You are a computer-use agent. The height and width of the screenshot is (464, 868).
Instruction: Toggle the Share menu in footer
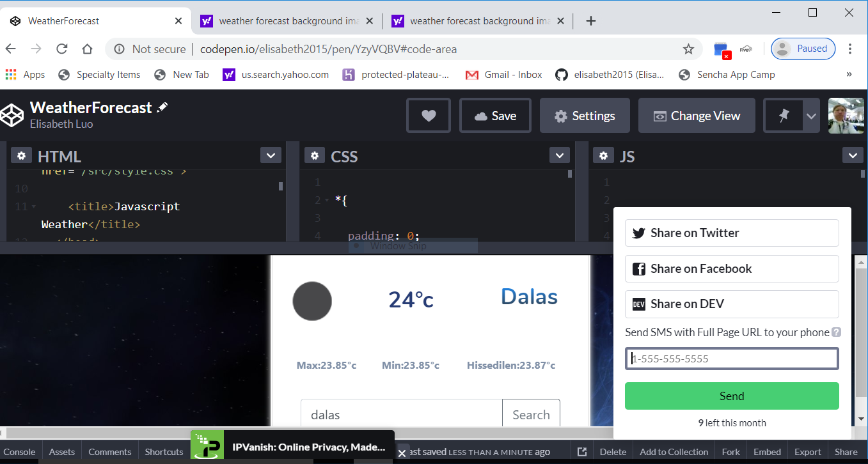pyautogui.click(x=846, y=452)
